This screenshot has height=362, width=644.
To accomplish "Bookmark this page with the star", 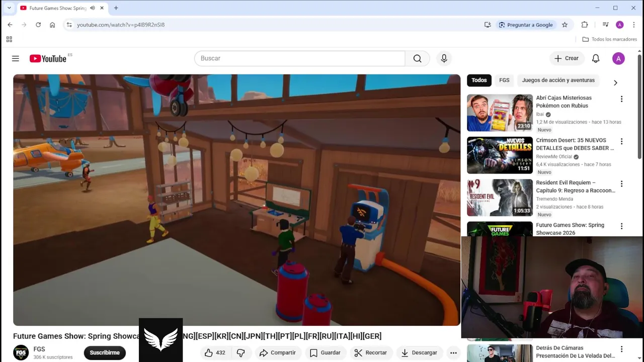I will (565, 25).
